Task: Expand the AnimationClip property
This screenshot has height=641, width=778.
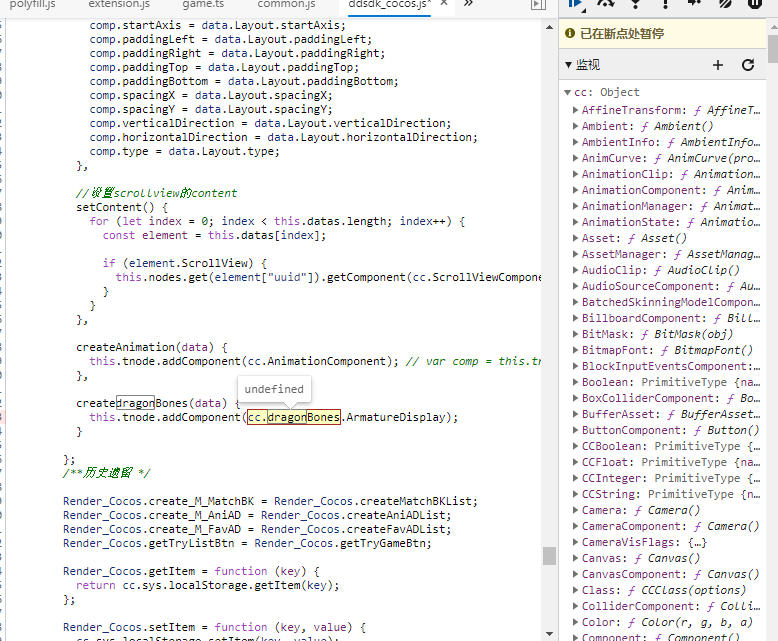Action: click(x=575, y=174)
